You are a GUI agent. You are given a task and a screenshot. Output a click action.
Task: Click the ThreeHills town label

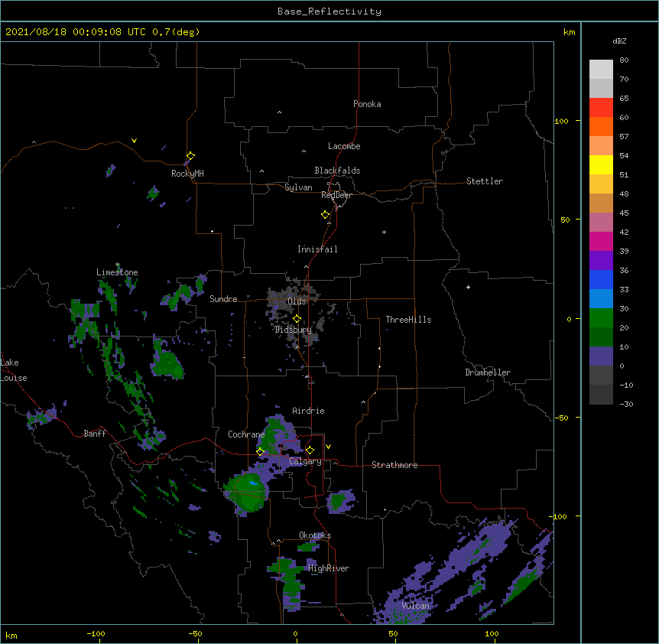click(408, 320)
